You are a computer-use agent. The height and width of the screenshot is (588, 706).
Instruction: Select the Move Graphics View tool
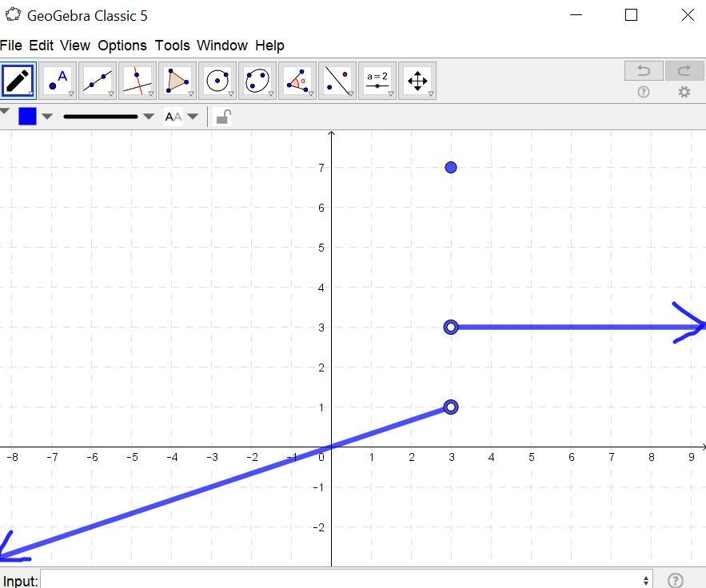417,81
